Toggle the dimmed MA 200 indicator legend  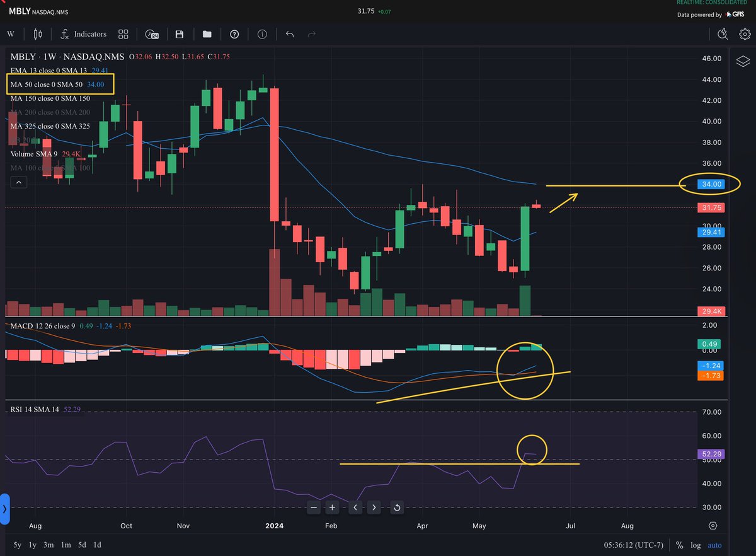pos(50,112)
